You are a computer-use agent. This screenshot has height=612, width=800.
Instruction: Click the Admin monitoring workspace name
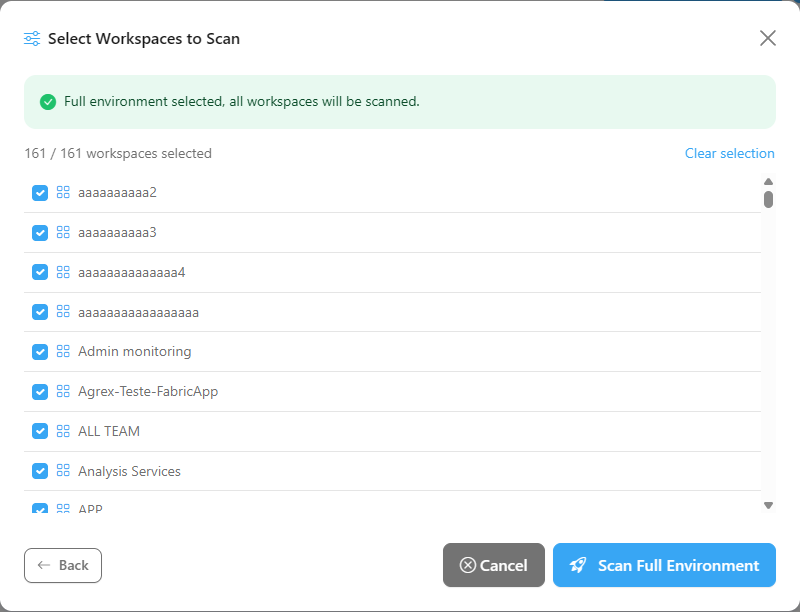coord(135,351)
